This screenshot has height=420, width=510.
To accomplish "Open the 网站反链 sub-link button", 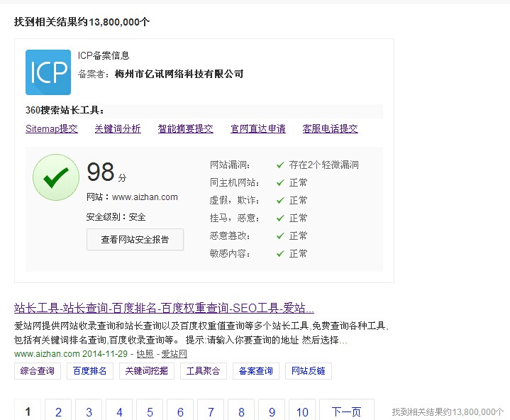I will pos(309,371).
